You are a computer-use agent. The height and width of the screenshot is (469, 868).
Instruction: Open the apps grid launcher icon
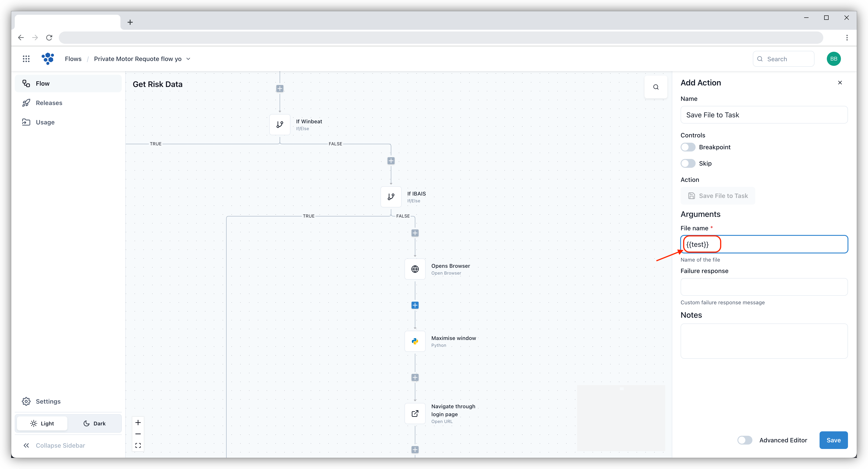(x=26, y=59)
